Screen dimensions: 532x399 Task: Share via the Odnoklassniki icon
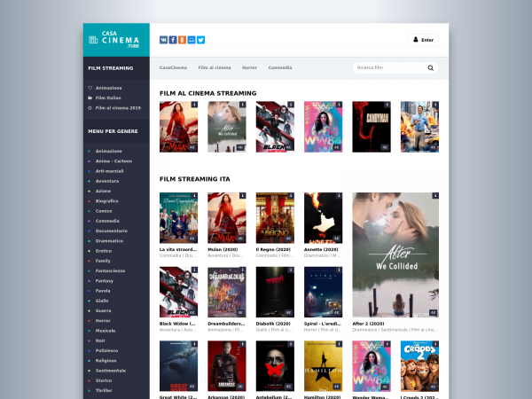(x=183, y=40)
